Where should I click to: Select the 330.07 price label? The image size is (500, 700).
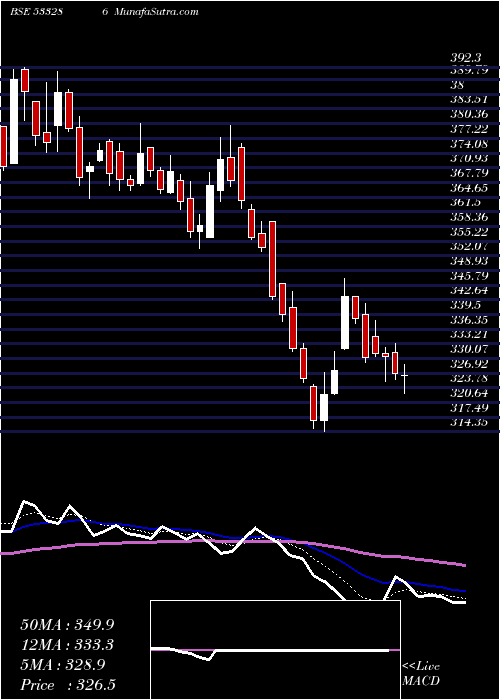[x=469, y=349]
